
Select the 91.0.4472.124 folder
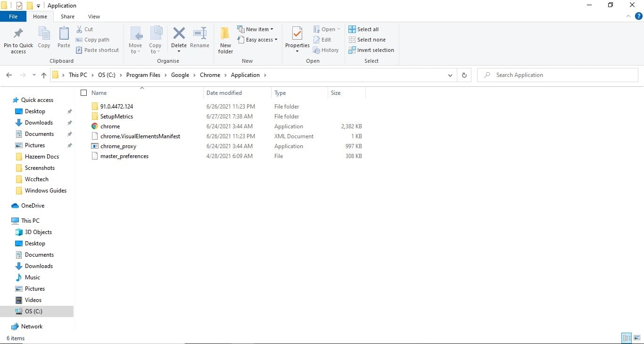(116, 107)
